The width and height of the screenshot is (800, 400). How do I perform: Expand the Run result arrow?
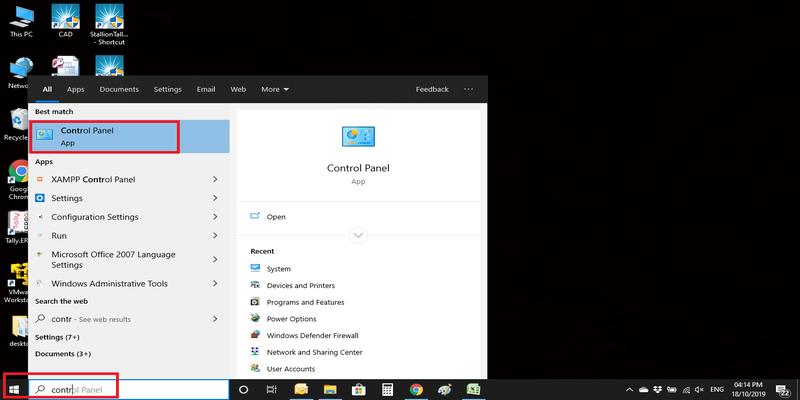pyautogui.click(x=215, y=235)
